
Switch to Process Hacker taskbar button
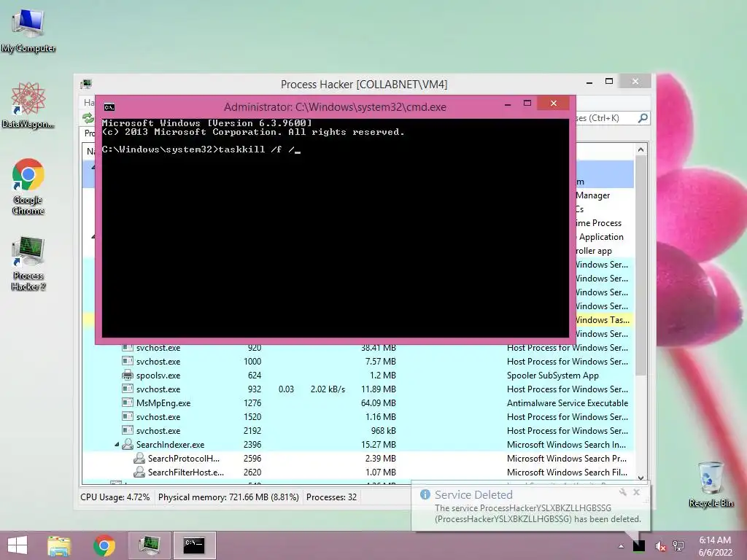pos(149,545)
